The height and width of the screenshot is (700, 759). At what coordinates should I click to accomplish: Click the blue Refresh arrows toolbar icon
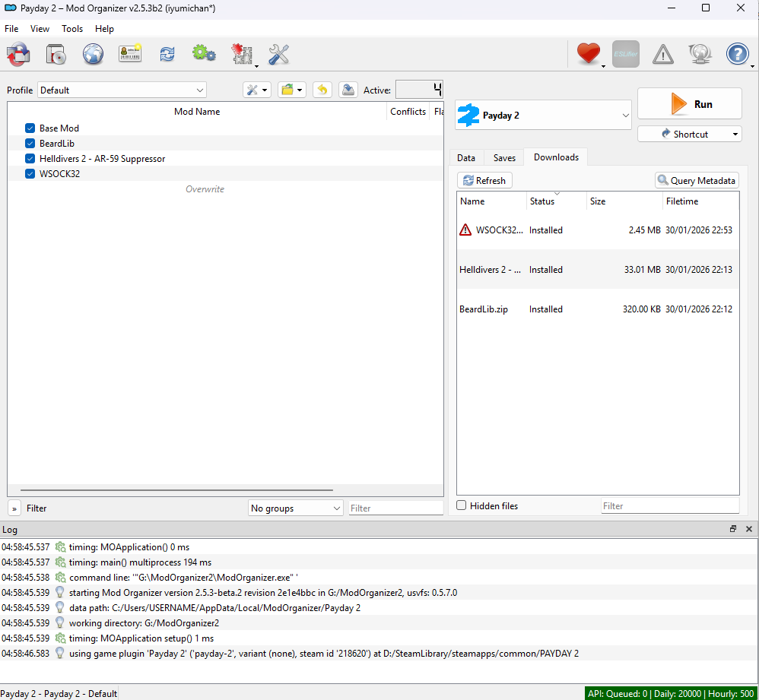(167, 54)
